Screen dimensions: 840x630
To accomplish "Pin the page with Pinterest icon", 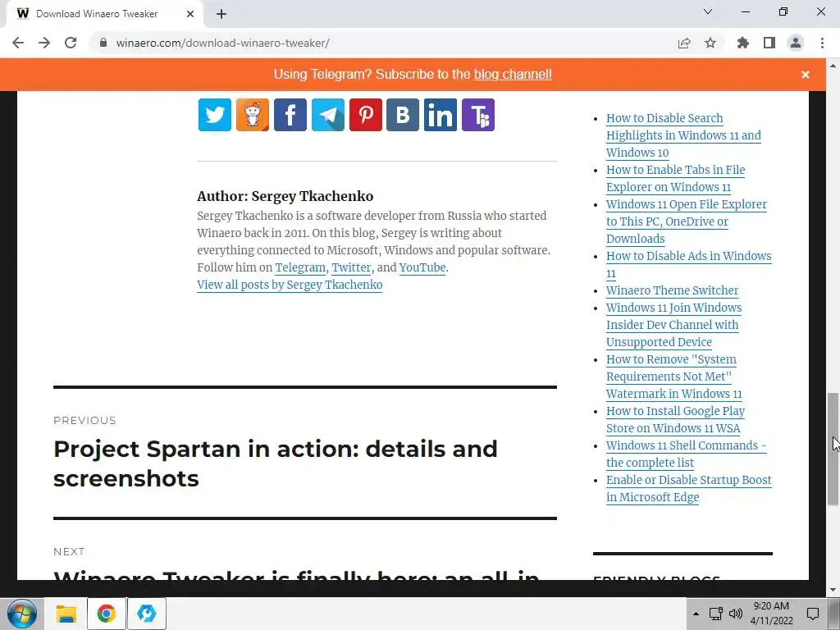I will (365, 115).
